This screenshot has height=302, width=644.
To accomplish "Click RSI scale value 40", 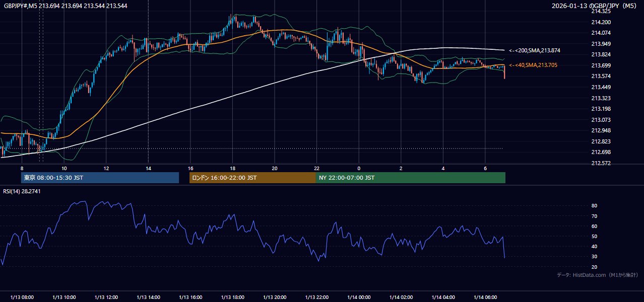I will [x=595, y=246].
